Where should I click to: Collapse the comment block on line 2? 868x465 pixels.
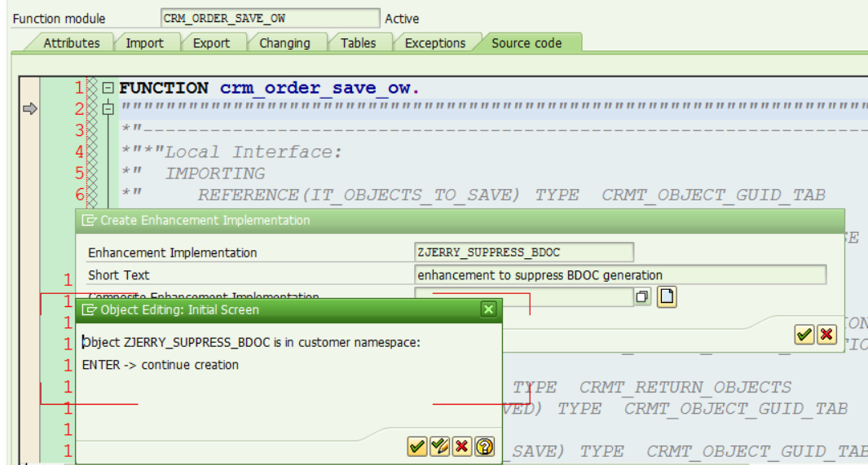[108, 109]
